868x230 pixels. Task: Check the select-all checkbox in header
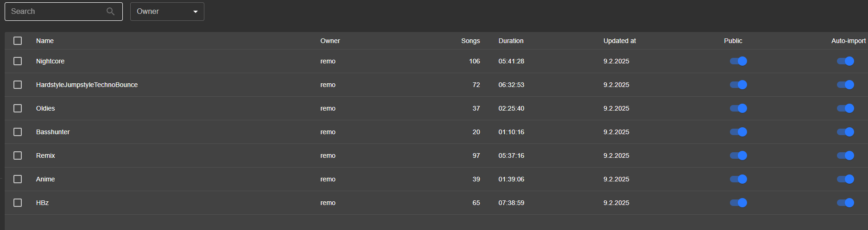(x=18, y=41)
